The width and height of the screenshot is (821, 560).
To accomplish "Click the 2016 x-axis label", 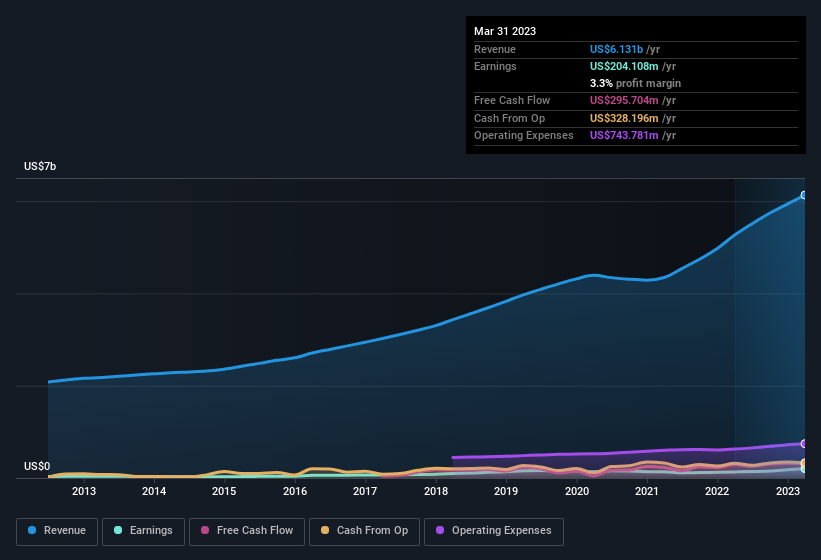I will [x=295, y=491].
